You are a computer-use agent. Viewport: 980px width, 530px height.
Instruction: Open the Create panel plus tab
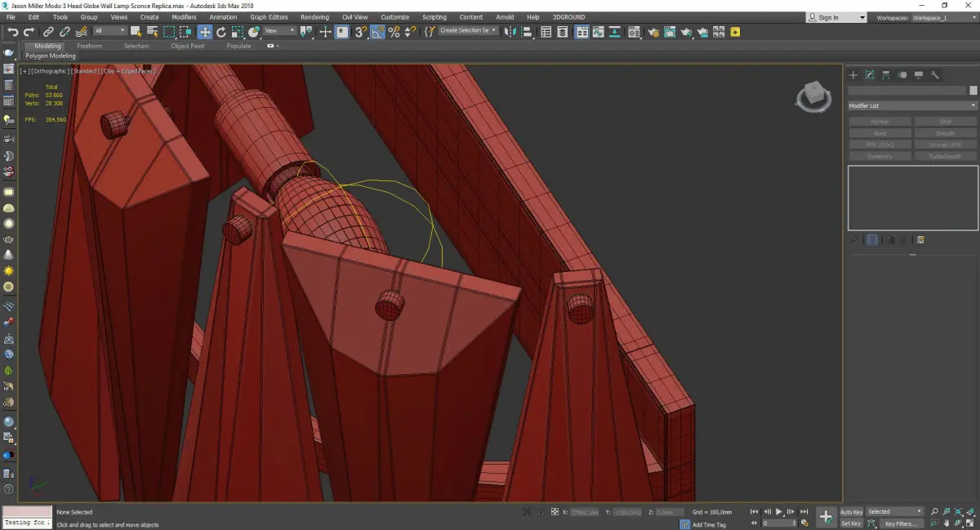click(853, 75)
